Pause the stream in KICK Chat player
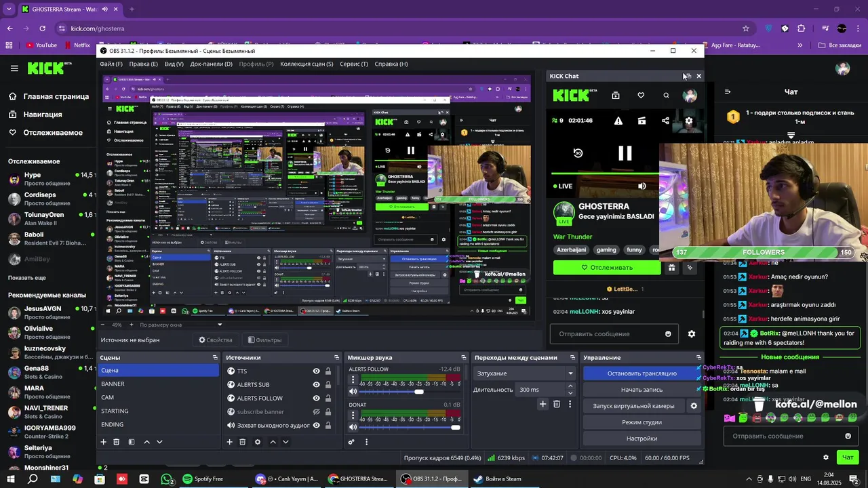The width and height of the screenshot is (868, 488). [x=625, y=153]
